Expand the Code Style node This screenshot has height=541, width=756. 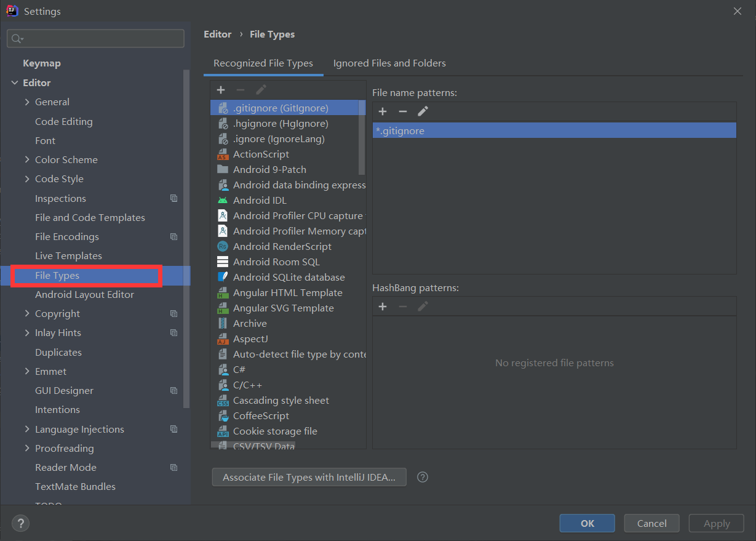[x=27, y=179]
